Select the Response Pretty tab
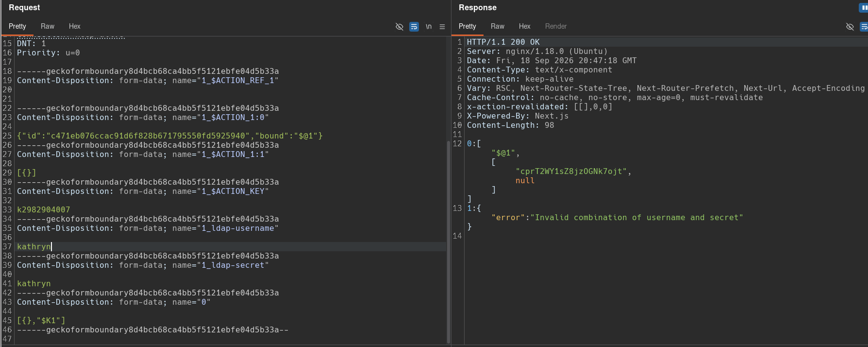Image resolution: width=868 pixels, height=347 pixels. (x=467, y=26)
